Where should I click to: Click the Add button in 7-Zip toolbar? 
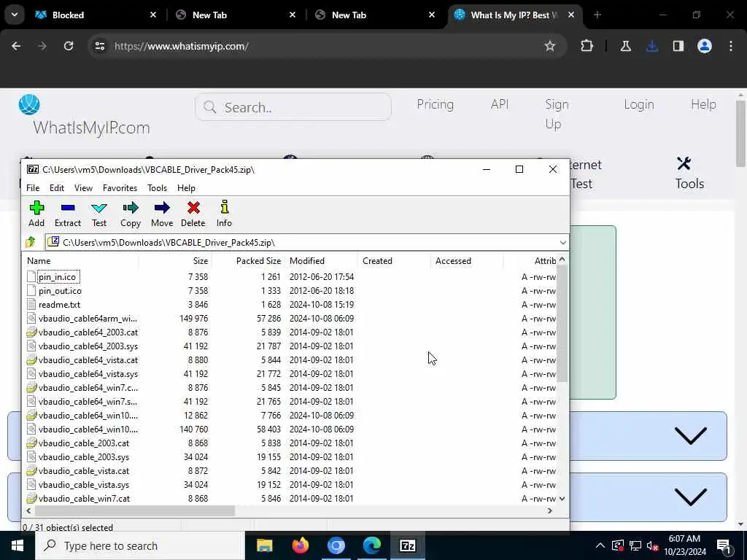(36, 214)
